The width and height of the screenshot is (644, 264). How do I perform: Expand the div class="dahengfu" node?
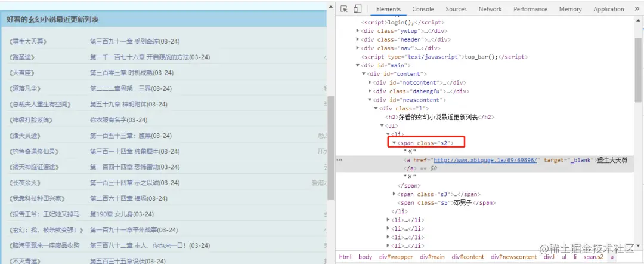(x=370, y=91)
